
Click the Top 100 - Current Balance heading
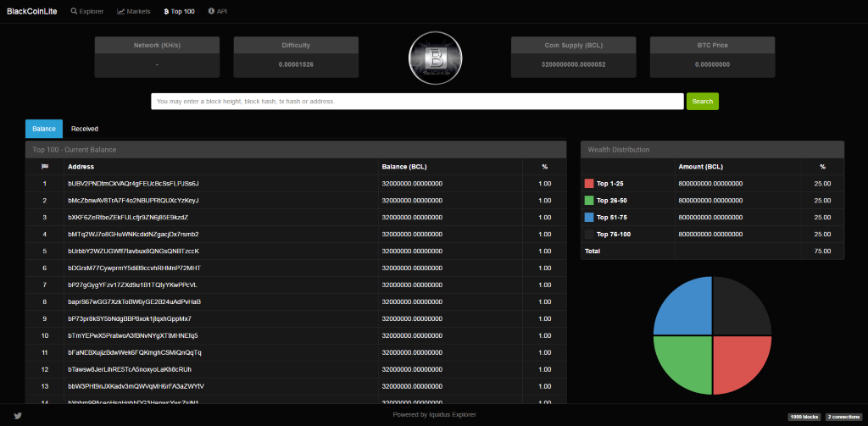click(296, 149)
